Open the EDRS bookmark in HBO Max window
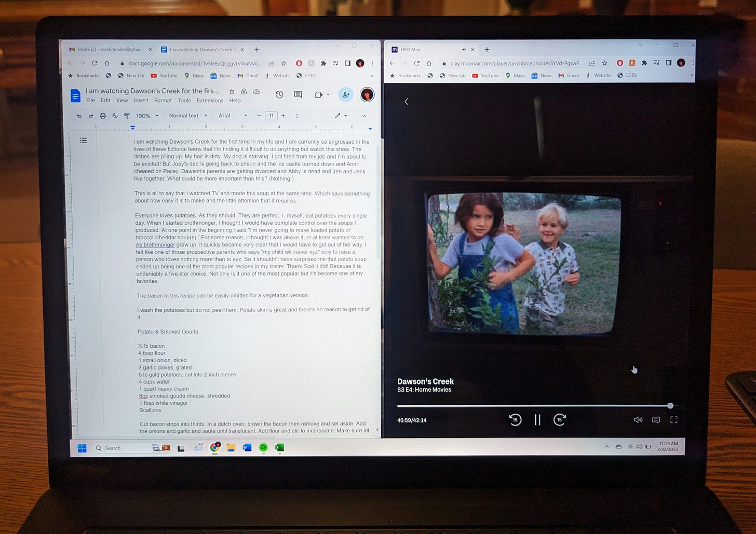 627,75
